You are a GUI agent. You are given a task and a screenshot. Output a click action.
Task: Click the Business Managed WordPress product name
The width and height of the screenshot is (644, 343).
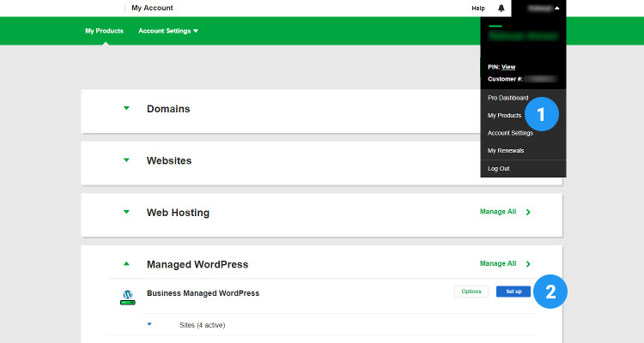[203, 293]
